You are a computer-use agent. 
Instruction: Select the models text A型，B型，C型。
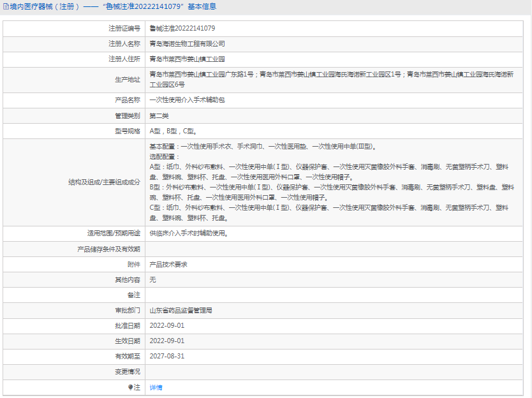(174, 131)
